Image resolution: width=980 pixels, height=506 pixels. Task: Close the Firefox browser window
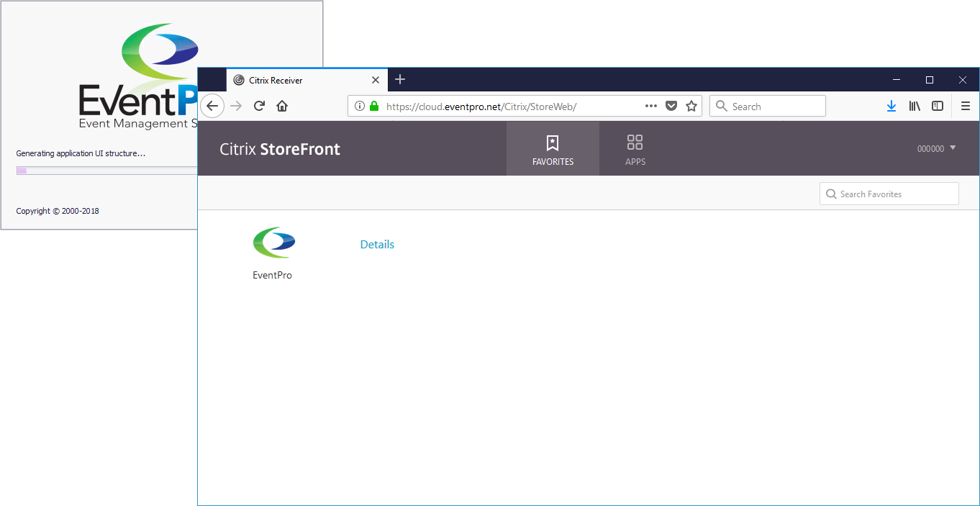coord(963,80)
